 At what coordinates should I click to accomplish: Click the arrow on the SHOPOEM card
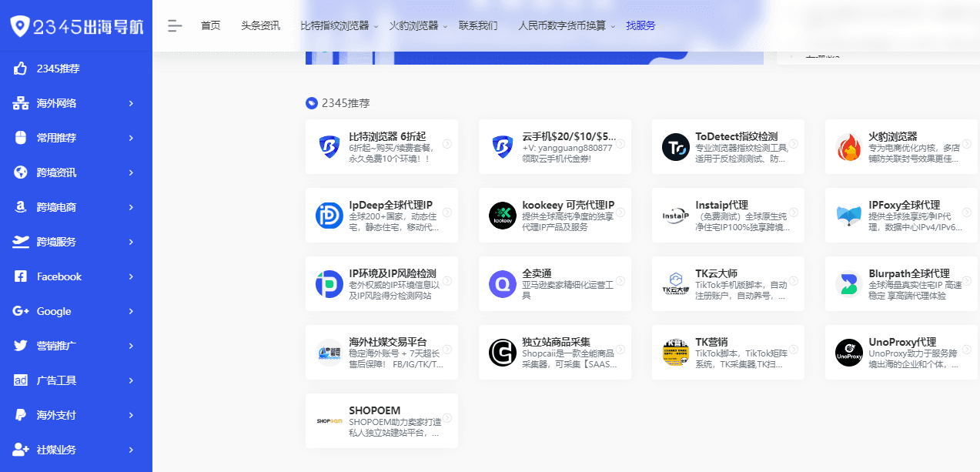(x=447, y=418)
